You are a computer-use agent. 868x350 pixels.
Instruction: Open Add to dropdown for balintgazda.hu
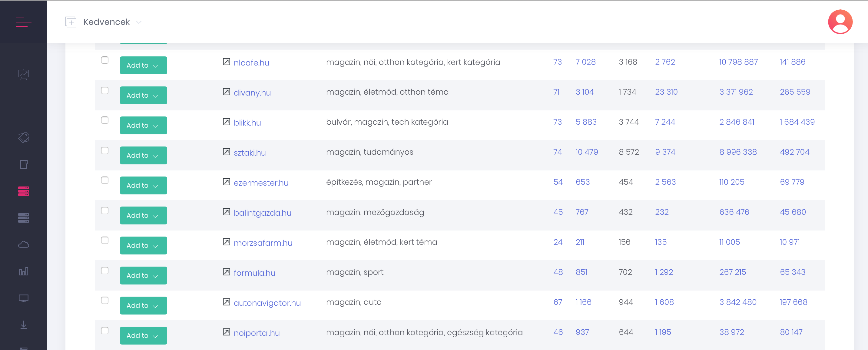click(143, 215)
